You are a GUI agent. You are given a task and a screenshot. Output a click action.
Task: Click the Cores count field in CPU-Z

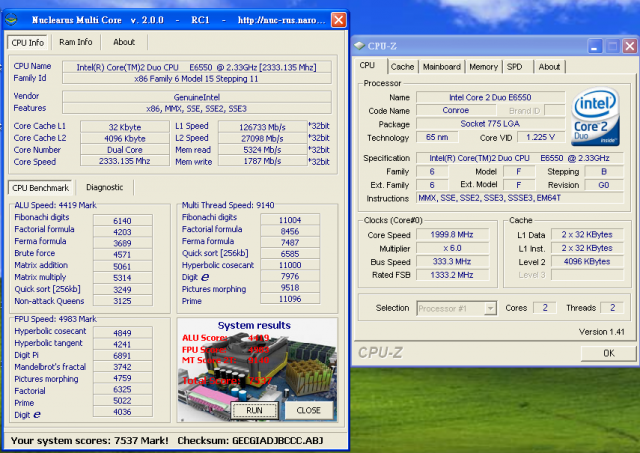coord(545,308)
